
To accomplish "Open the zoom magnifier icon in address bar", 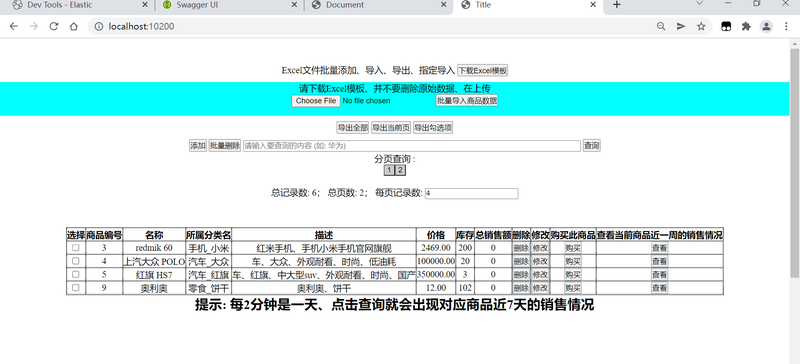I will click(661, 27).
